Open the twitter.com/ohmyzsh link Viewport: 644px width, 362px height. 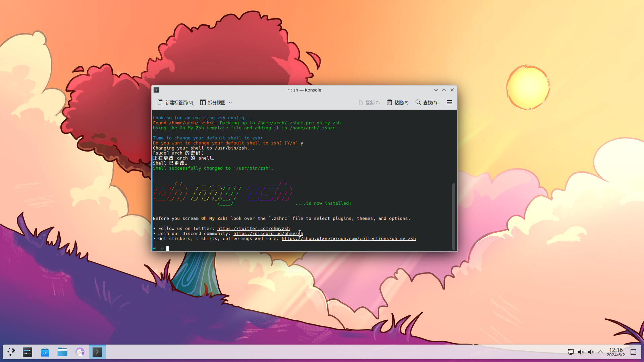(254, 229)
